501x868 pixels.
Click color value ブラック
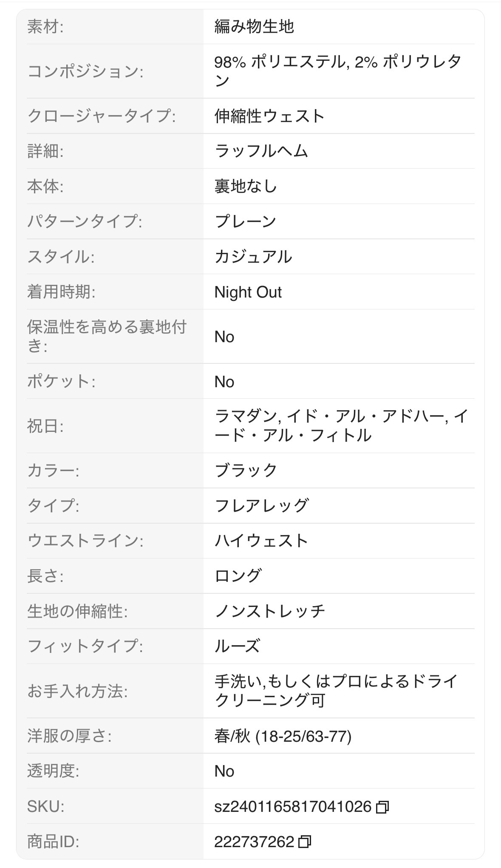pyautogui.click(x=246, y=471)
